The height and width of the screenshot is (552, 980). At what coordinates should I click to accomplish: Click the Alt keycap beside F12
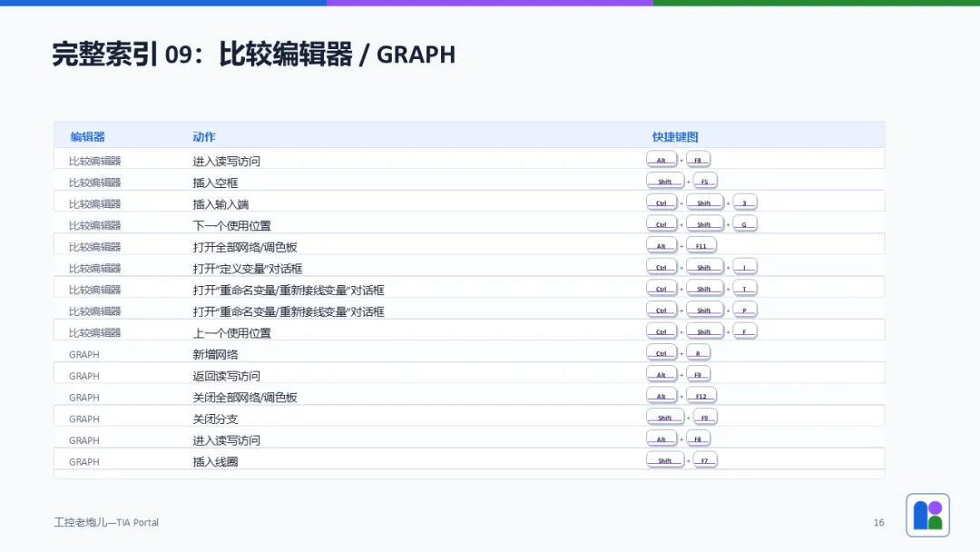pos(661,396)
